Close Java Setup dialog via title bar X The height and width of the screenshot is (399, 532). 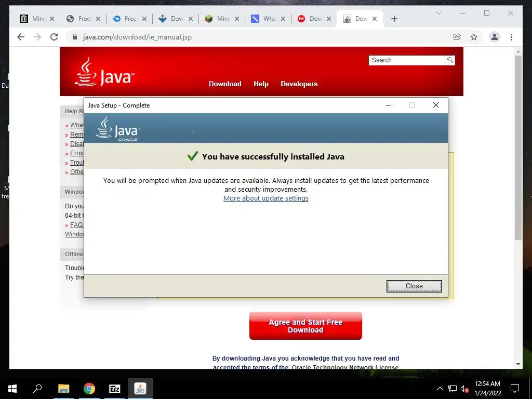coord(436,105)
